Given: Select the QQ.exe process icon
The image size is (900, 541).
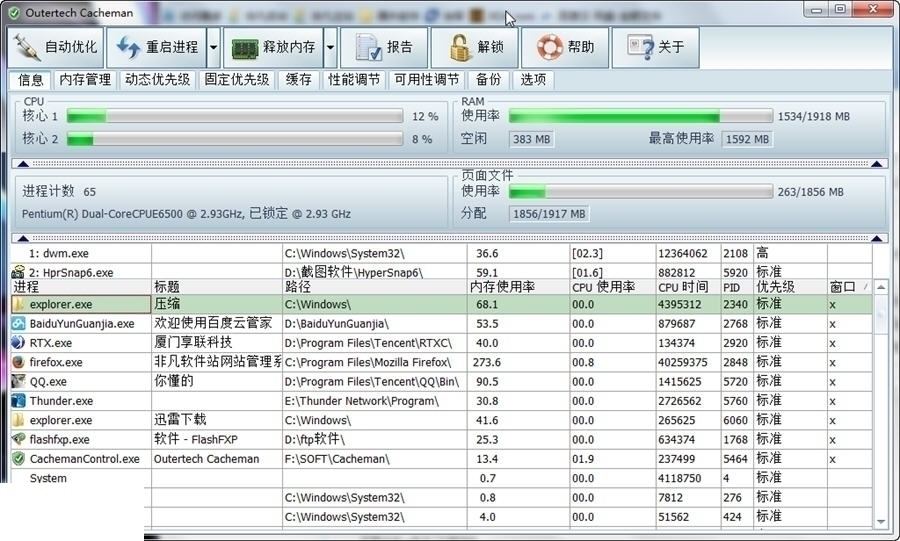Looking at the screenshot, I should [18, 381].
